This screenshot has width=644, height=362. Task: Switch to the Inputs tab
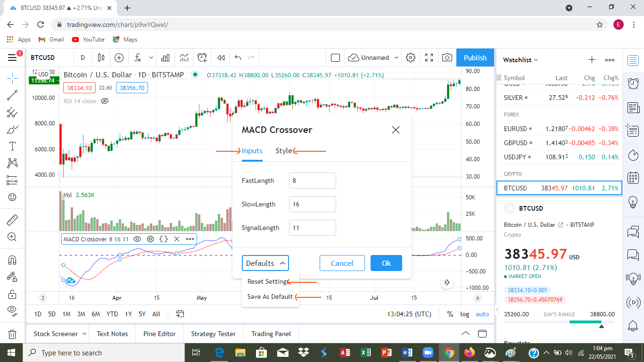click(252, 151)
